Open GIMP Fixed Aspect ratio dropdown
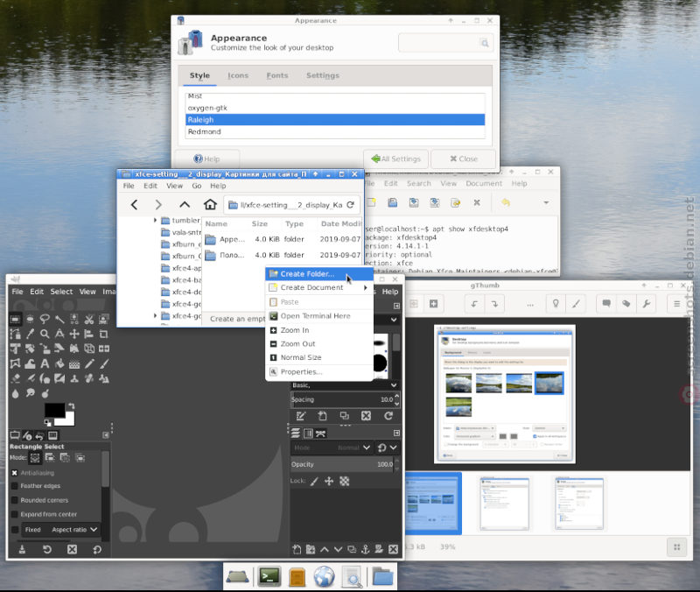 (x=60, y=530)
